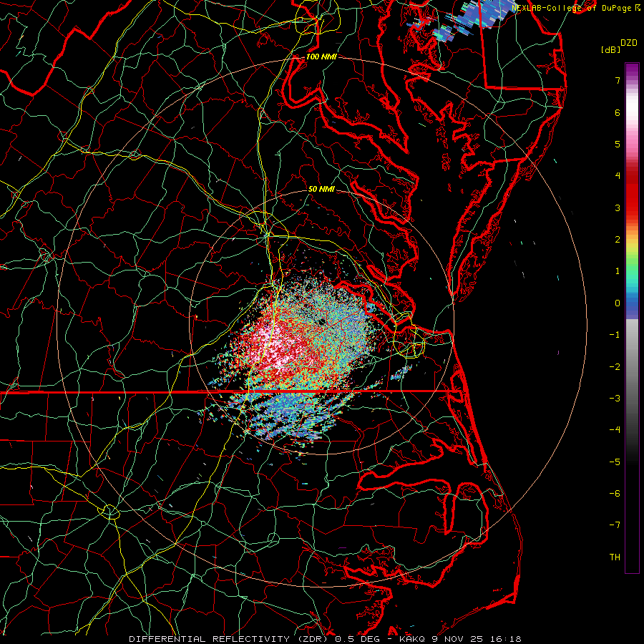Click the legend value 7
644x644 pixels.
pyautogui.click(x=618, y=80)
